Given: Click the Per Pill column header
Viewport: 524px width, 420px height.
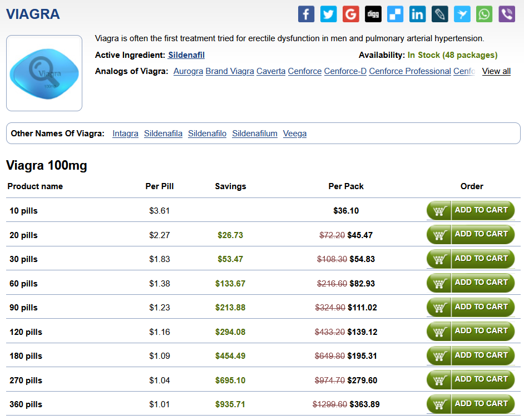Looking at the screenshot, I should pos(160,186).
